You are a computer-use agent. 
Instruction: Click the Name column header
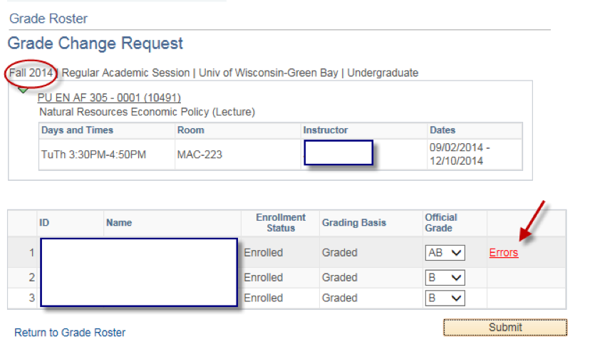click(119, 223)
